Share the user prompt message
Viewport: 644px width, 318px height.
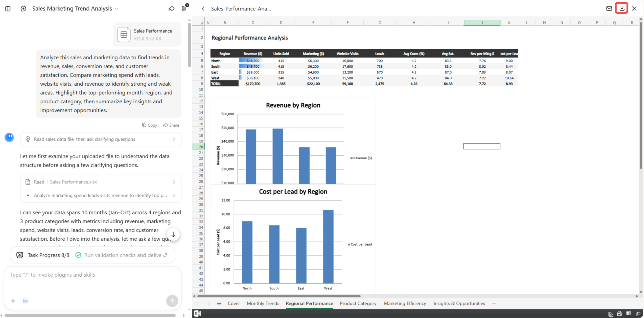tap(171, 125)
